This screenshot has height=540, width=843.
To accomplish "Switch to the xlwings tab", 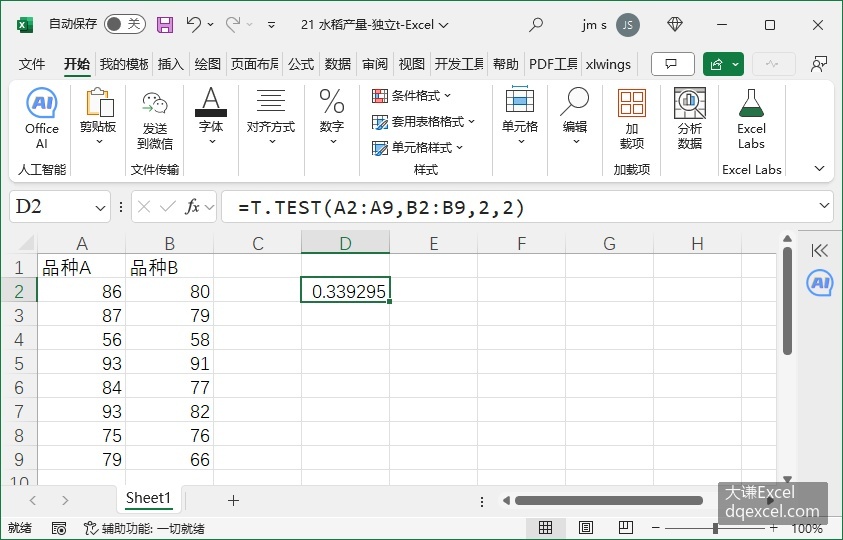I will click(608, 65).
